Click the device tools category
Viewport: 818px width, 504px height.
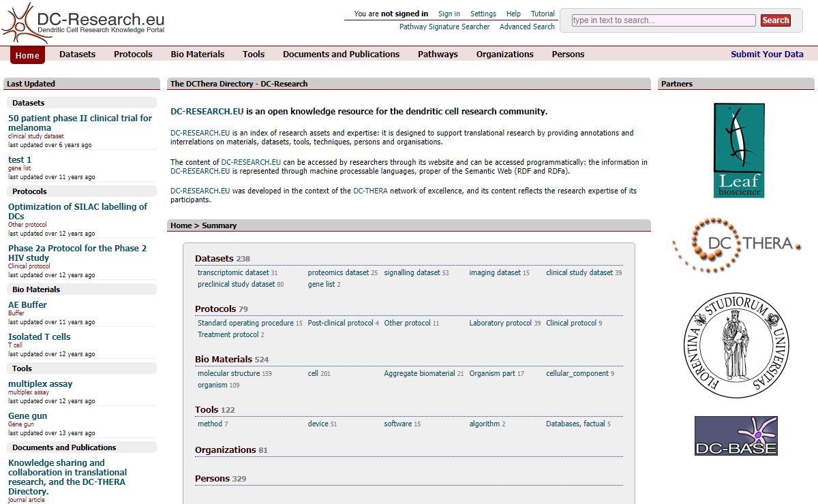[318, 424]
